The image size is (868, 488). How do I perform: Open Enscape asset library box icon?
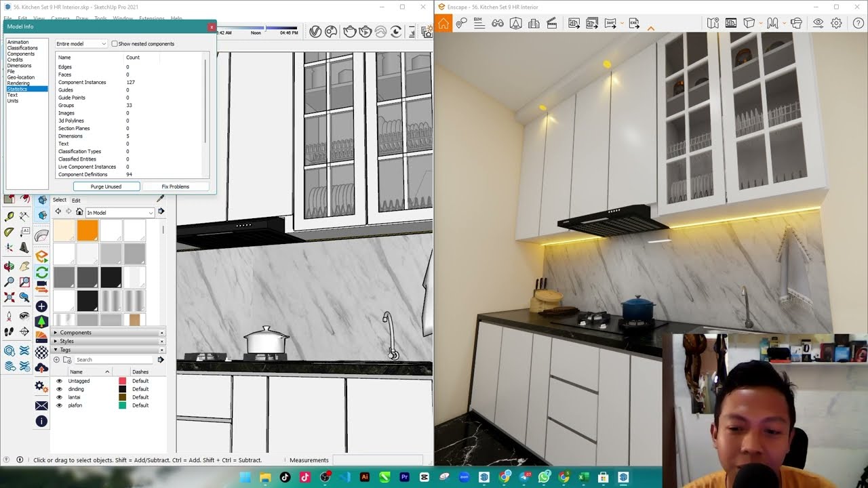tap(749, 23)
